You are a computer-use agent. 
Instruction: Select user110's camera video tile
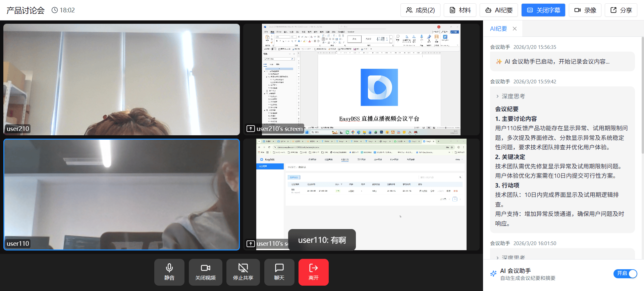(121, 194)
